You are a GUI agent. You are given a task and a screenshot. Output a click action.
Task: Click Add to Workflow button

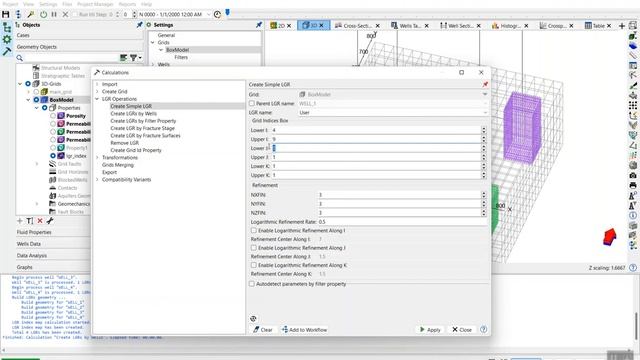point(304,329)
